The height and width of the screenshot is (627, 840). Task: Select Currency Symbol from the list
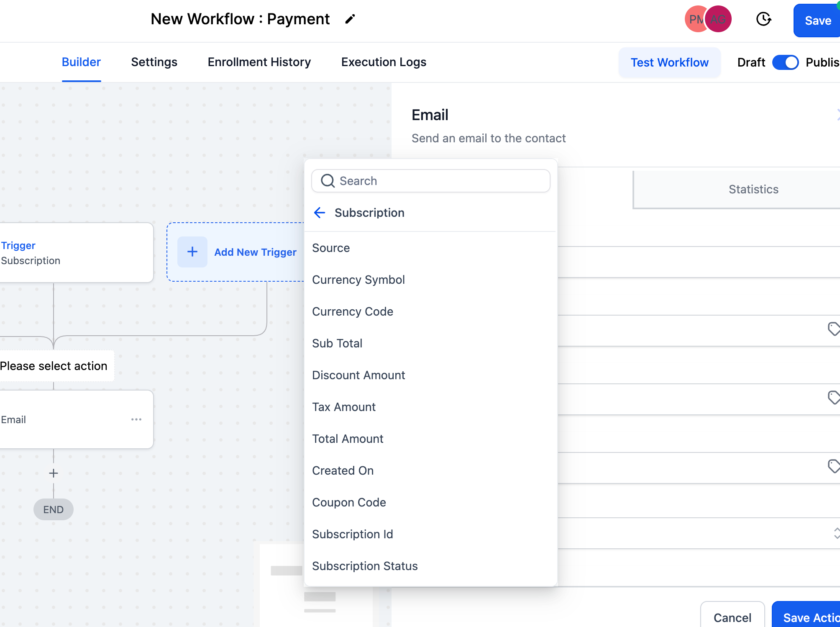[x=359, y=280]
